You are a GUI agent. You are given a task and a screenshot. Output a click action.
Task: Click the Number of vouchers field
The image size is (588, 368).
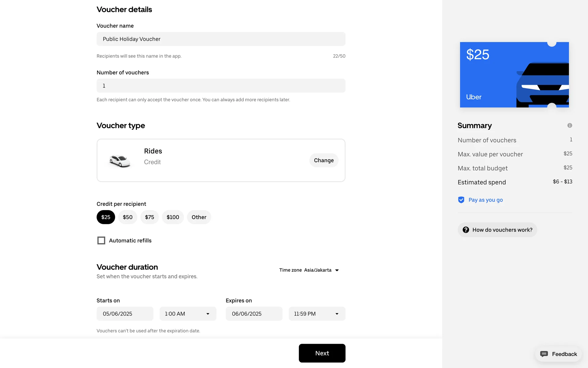221,86
